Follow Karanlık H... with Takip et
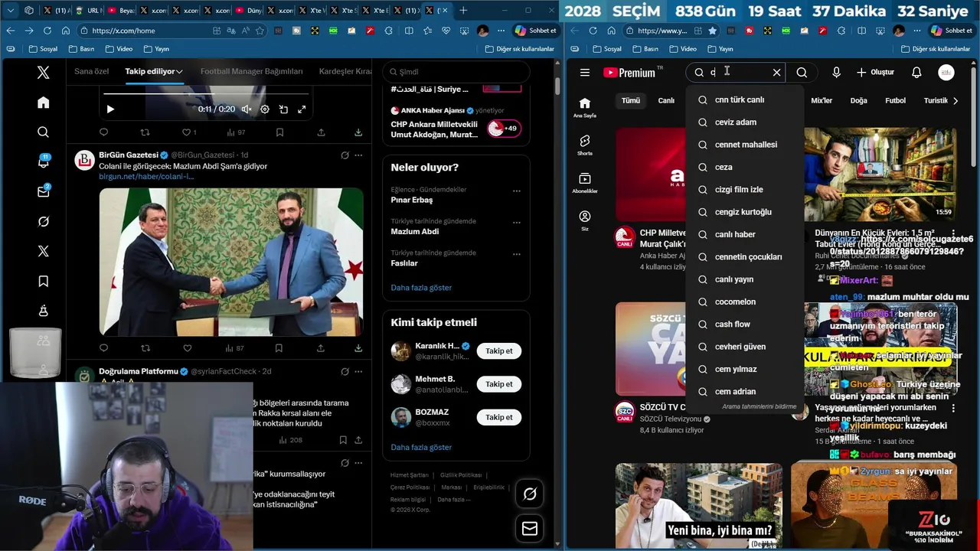 [x=499, y=351]
